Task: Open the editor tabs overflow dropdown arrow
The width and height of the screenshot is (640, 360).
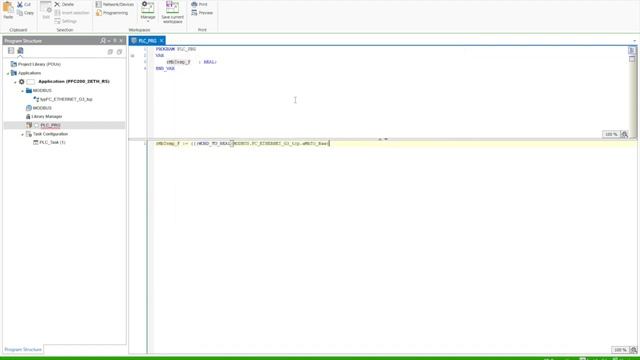Action: pyautogui.click(x=634, y=41)
